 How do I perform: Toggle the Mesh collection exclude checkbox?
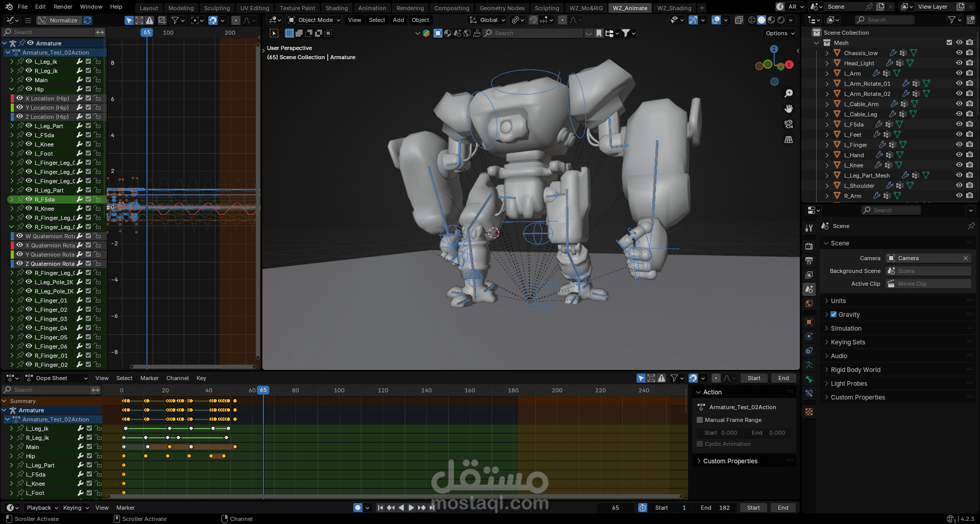point(949,43)
